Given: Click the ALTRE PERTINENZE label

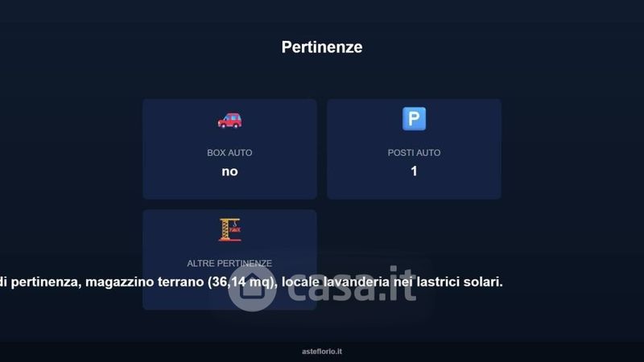Looking at the screenshot, I should point(229,263).
